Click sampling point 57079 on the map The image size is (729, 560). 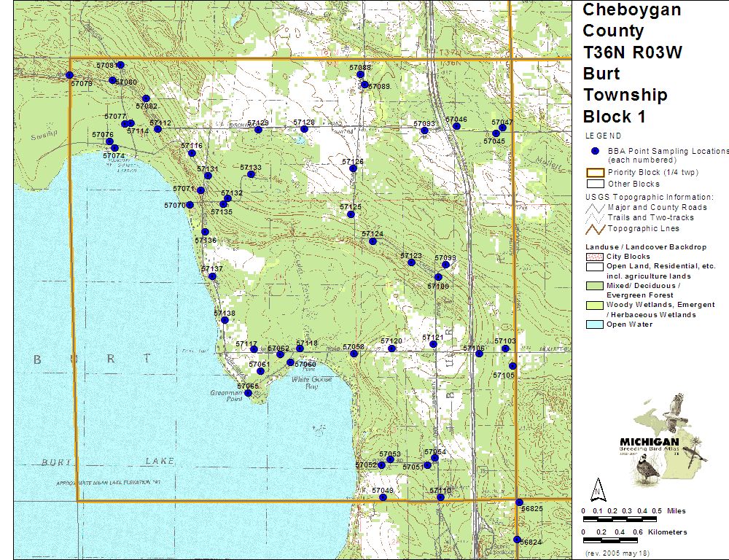pyautogui.click(x=69, y=75)
